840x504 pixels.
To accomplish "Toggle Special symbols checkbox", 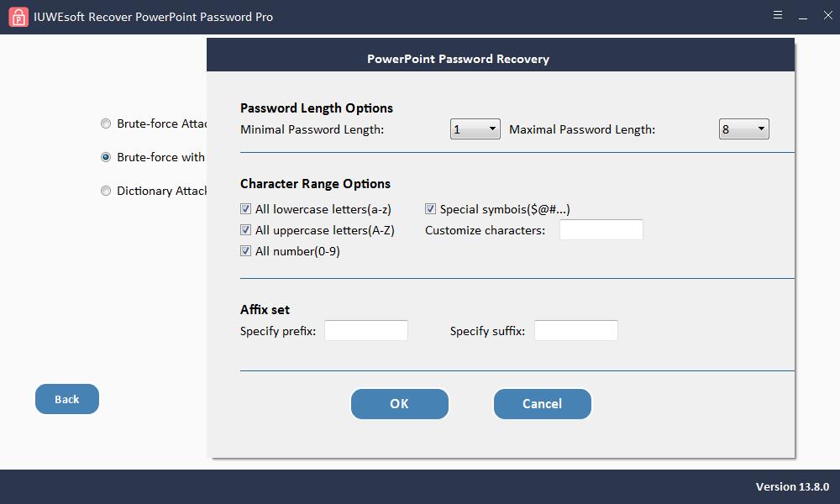I will pos(430,209).
